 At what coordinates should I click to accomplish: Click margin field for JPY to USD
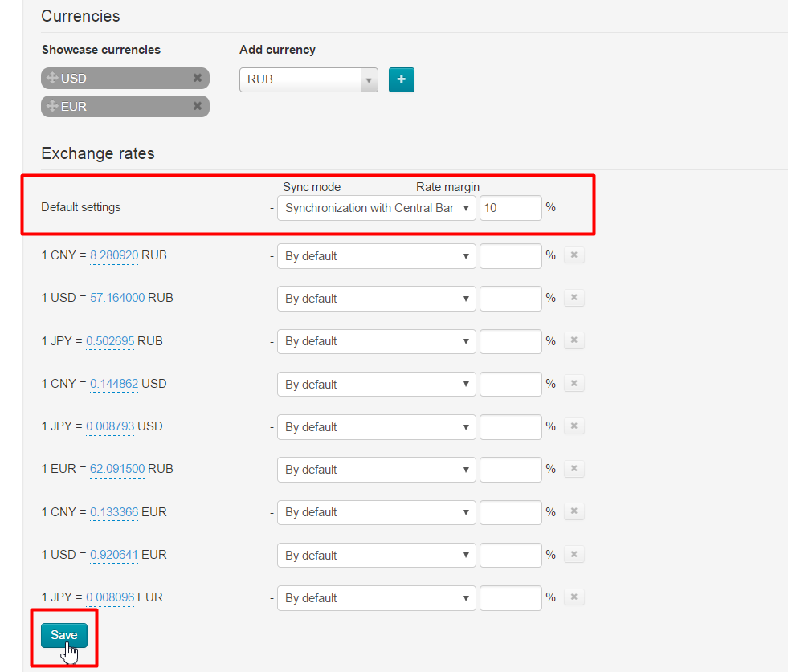tap(511, 427)
